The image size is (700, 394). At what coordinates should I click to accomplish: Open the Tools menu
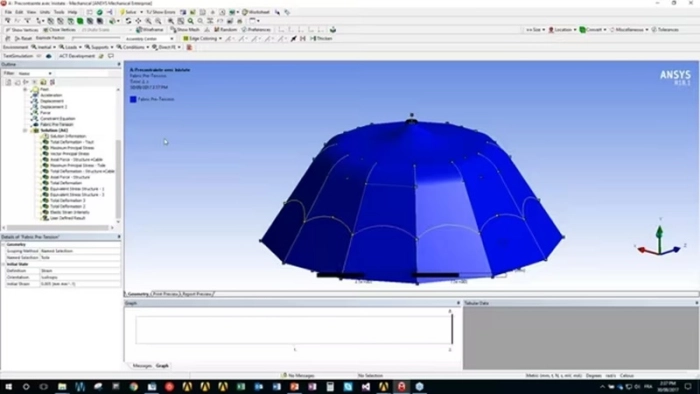pos(59,12)
